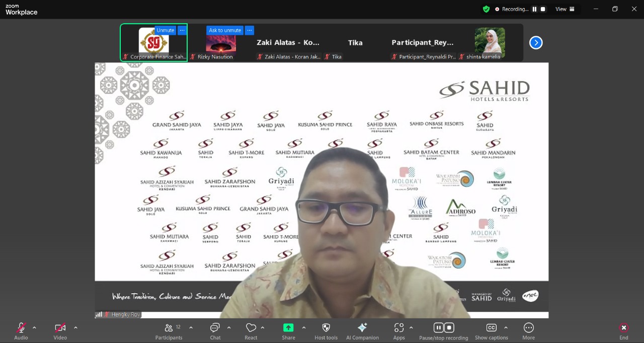Start screen sharing with Share button
Screen dimensions: 644x343
(x=288, y=328)
